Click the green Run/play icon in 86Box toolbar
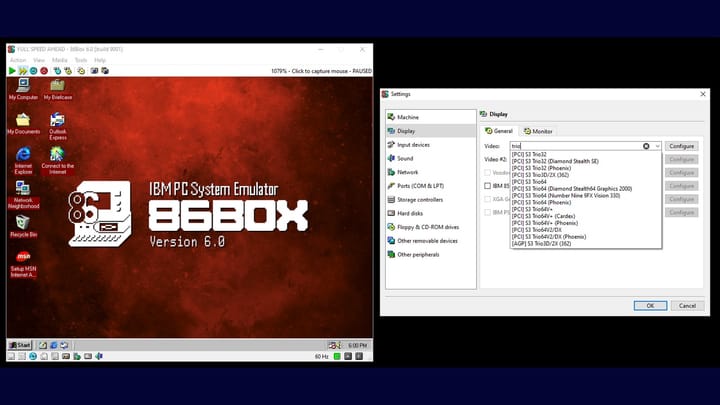 tap(12, 71)
